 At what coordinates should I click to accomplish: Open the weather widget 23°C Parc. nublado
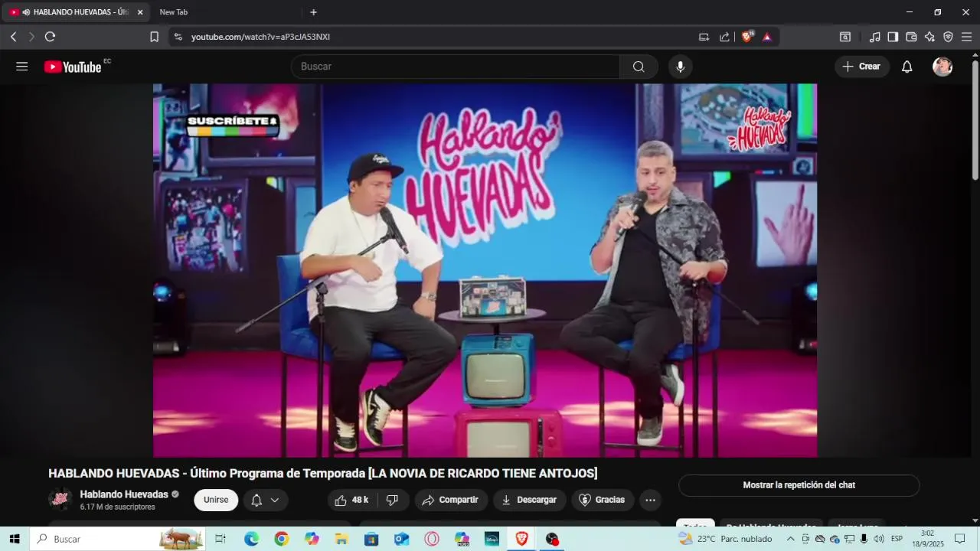tap(725, 539)
